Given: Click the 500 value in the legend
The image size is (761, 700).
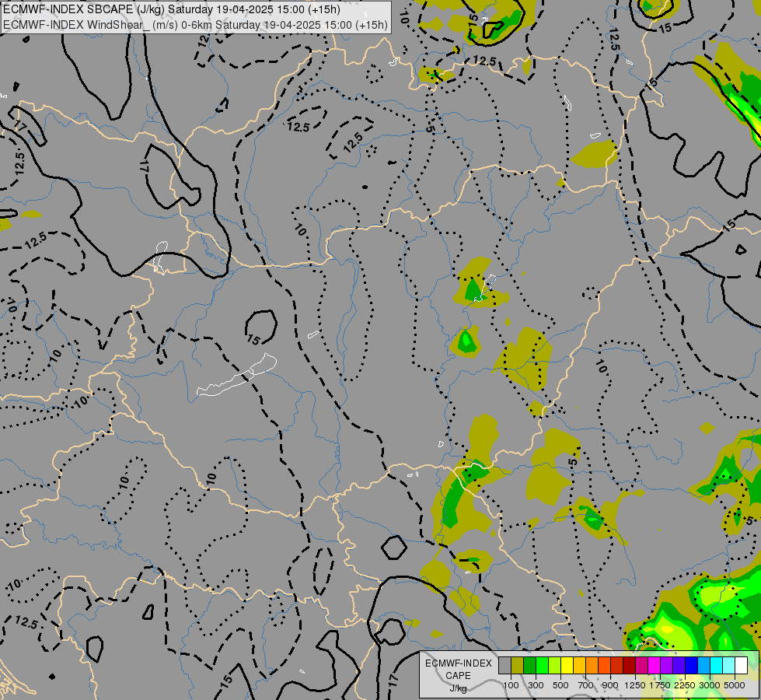Looking at the screenshot, I should (560, 685).
